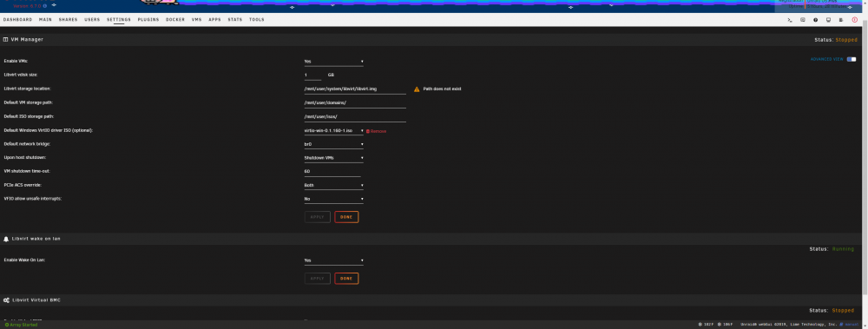The image size is (868, 329).
Task: Open the VirtIO driver ISO dropdown
Action: (334, 131)
